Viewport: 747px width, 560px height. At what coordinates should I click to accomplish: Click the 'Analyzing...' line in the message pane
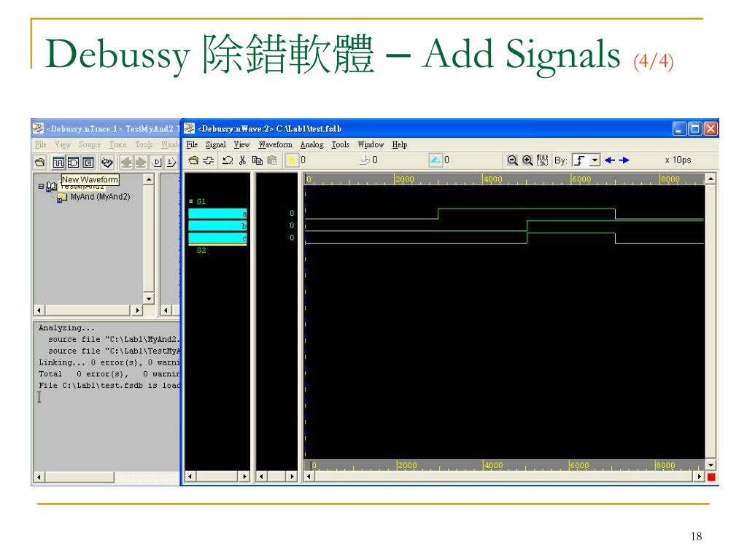tap(66, 327)
